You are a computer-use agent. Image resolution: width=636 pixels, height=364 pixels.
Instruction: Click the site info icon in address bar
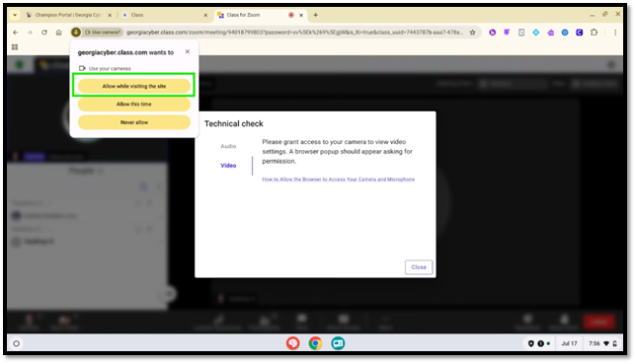[76, 33]
